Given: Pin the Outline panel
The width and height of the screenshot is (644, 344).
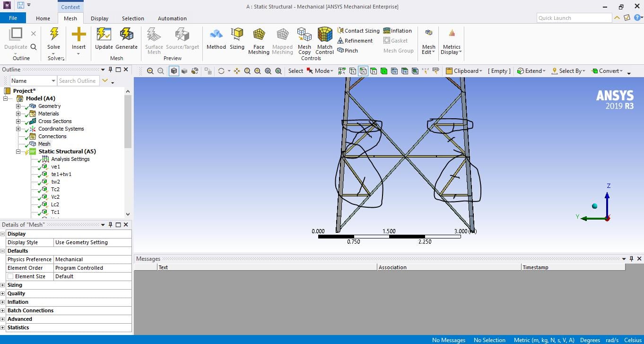Looking at the screenshot, I should (110, 70).
